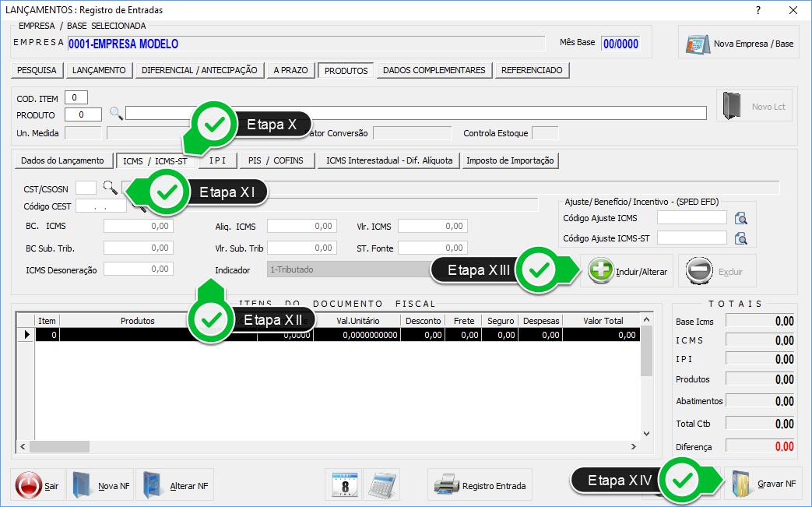Screen dimensions: 812x507
Task: Search product with magnifier next to PRODUTO
Action: 116,114
